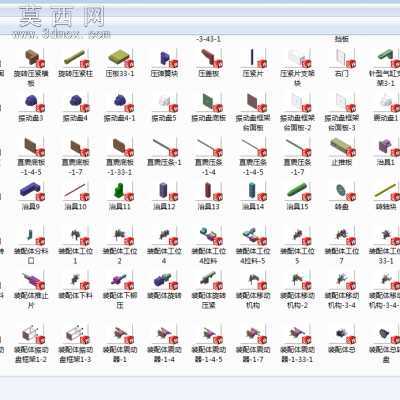Select the 振动盘3 part file icon

tap(31, 103)
